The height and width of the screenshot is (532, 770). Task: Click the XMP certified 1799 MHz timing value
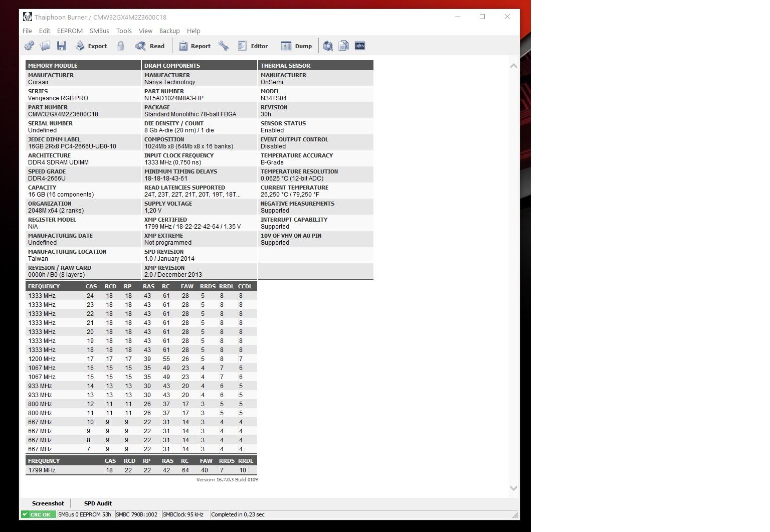pyautogui.click(x=192, y=227)
